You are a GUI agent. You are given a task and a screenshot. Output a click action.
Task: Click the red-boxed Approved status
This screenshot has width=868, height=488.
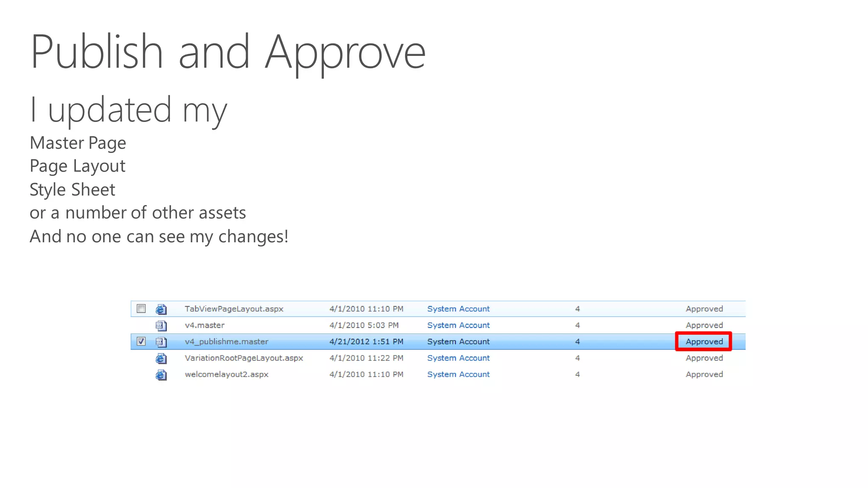(704, 341)
